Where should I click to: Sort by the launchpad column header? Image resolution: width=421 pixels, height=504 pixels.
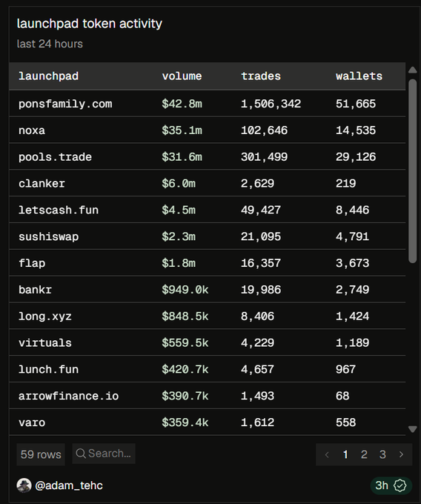pyautogui.click(x=48, y=76)
